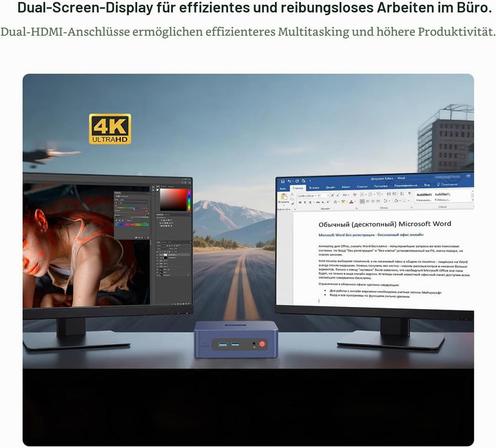
Task: Click the red font color A icon
Action: click(x=351, y=202)
